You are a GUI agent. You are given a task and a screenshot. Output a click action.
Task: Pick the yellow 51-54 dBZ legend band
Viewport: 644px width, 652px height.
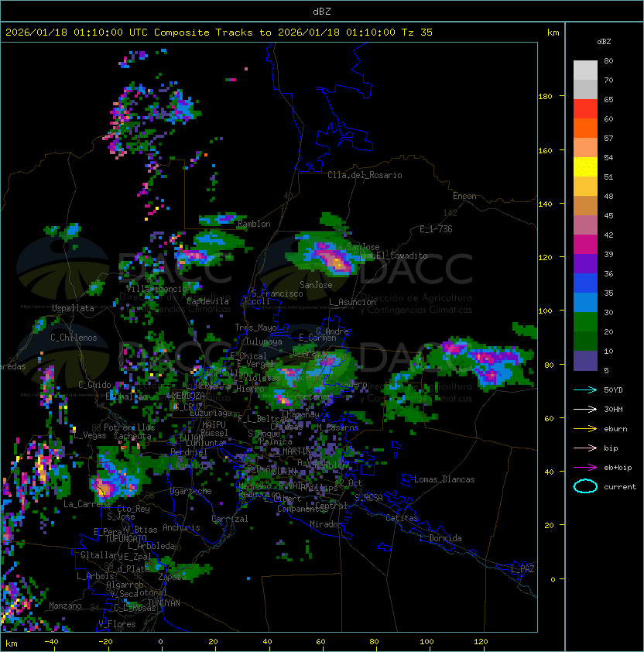point(585,167)
